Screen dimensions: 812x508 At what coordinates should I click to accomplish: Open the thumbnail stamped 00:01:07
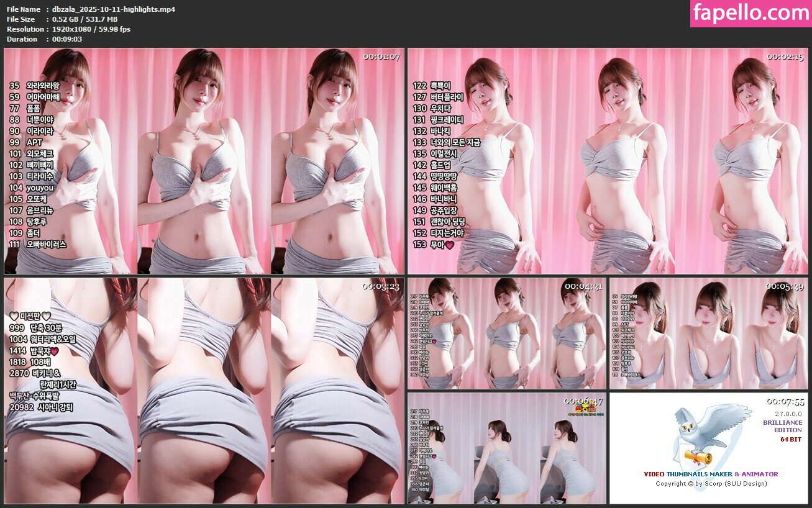(x=204, y=161)
